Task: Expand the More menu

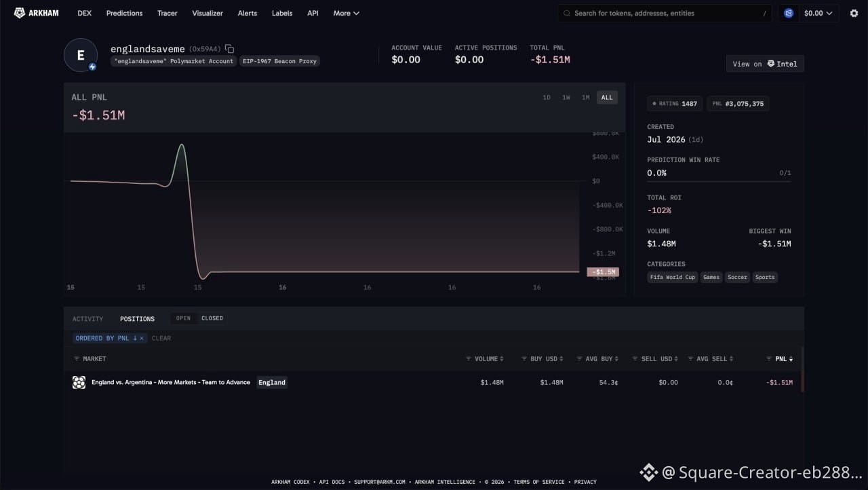Action: 346,13
